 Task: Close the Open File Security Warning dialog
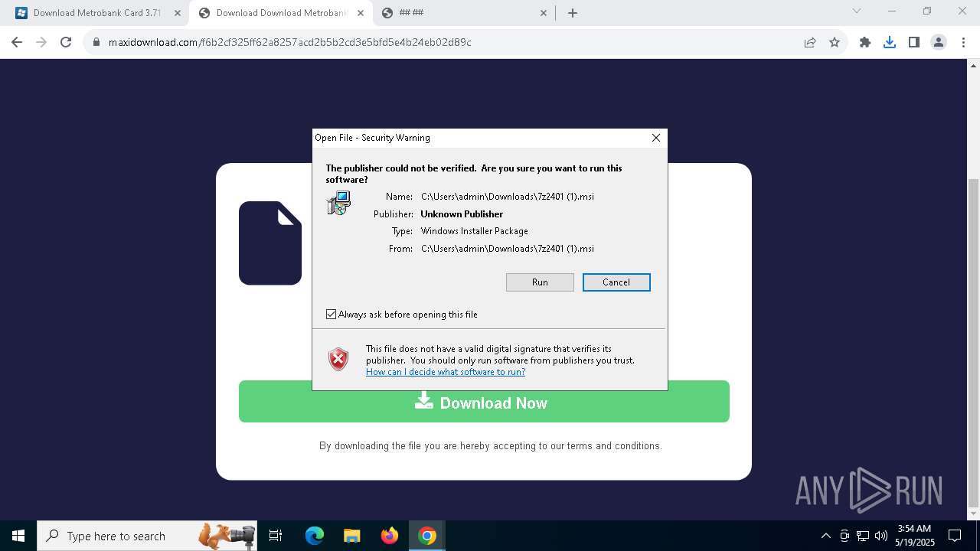pyautogui.click(x=656, y=138)
